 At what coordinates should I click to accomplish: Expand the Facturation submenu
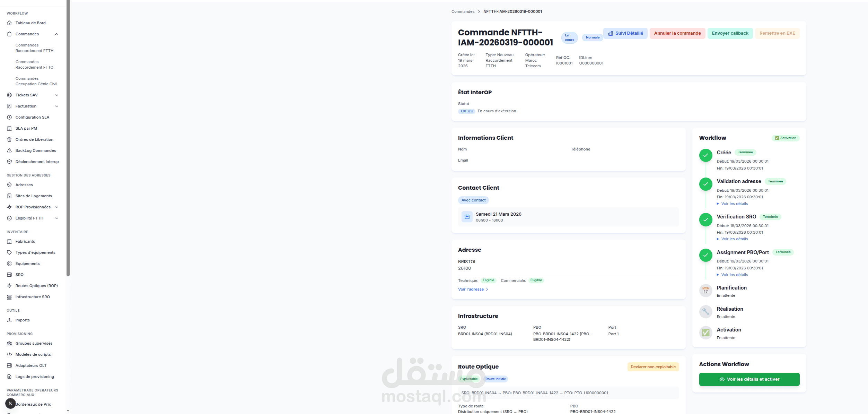tap(56, 106)
